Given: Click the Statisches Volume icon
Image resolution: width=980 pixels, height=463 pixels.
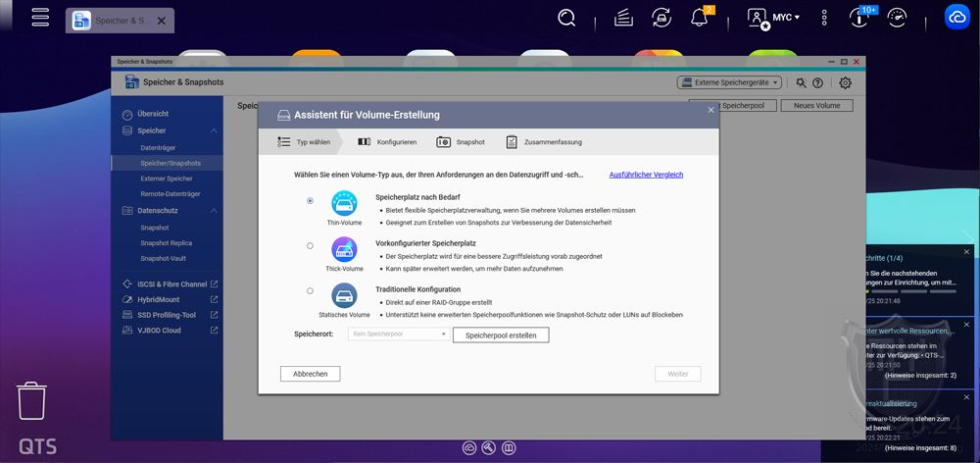Looking at the screenshot, I should click(x=344, y=295).
